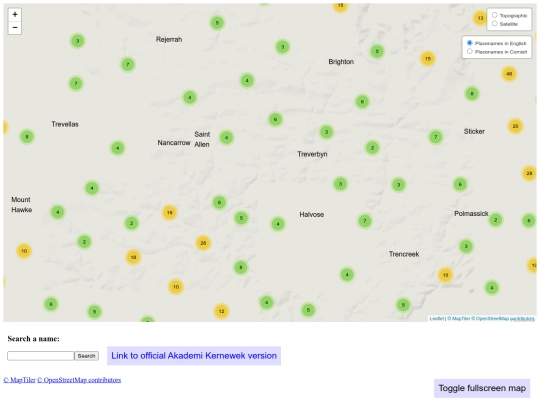Click the Search button
Screen dimensions: 540x405
86,356
